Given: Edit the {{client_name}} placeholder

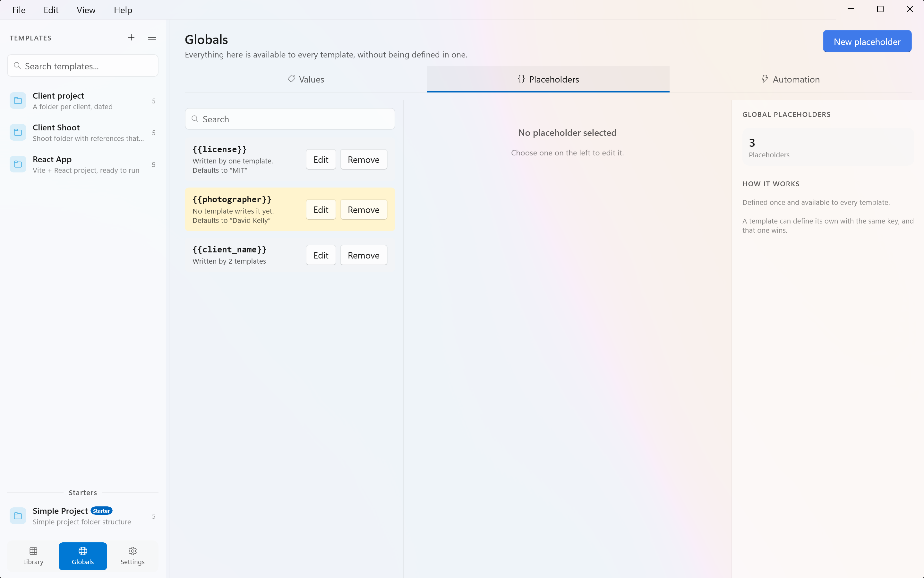Looking at the screenshot, I should (x=321, y=255).
